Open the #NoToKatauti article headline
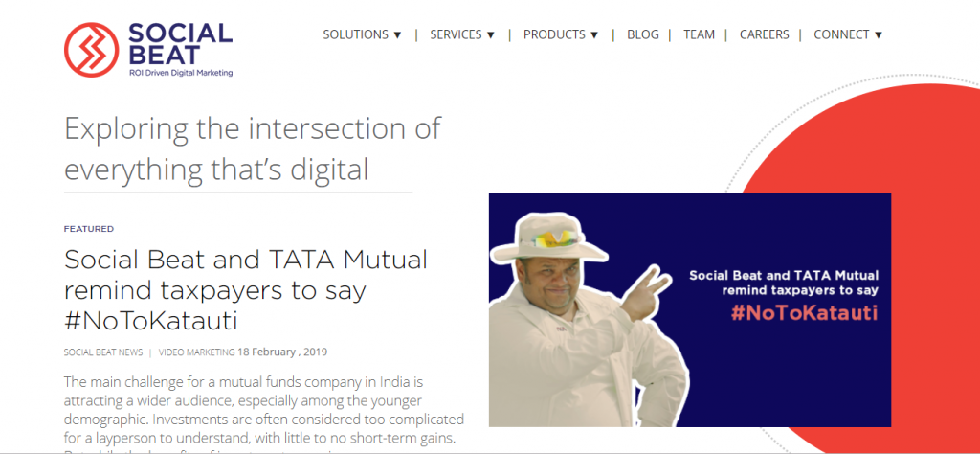Screen dimensions: 980x454 click(x=245, y=288)
